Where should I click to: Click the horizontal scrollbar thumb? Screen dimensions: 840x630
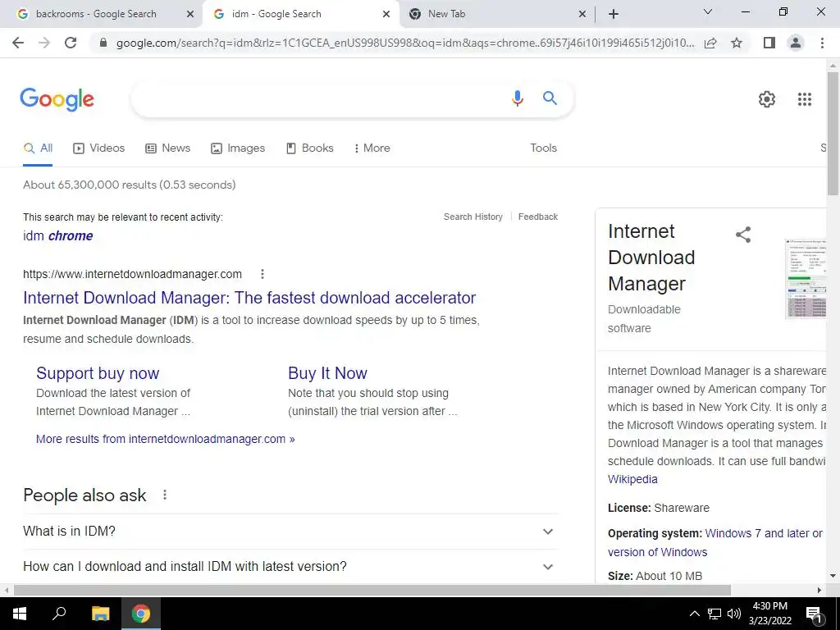click(372, 591)
